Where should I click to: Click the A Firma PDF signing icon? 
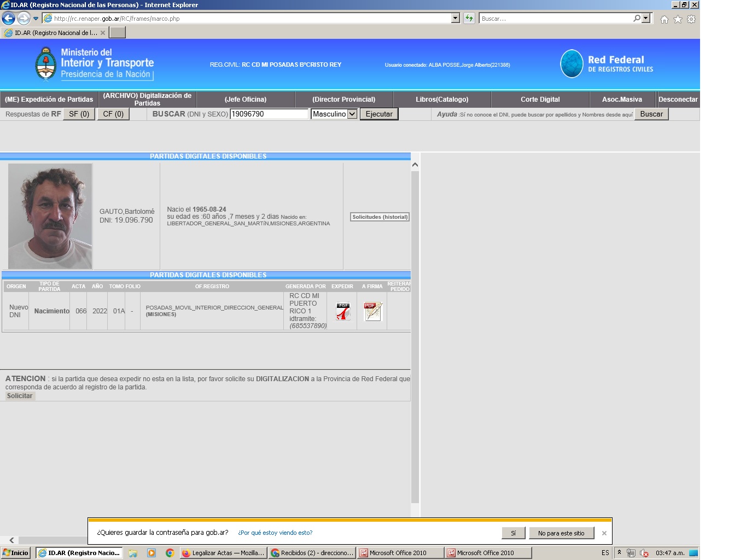[x=372, y=311]
